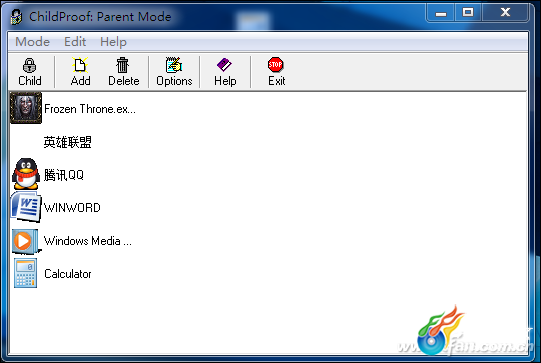
Task: Select the WINWORD document icon
Action: 26,207
